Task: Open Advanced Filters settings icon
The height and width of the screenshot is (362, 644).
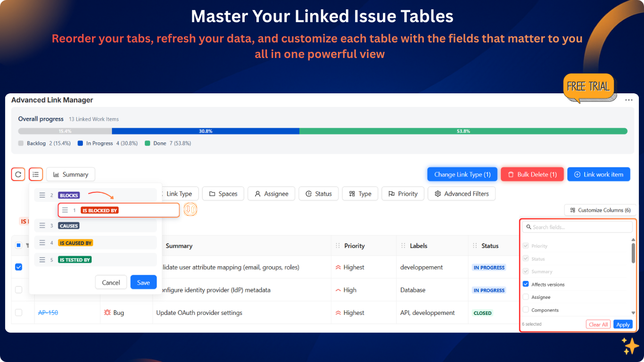Action: tap(437, 193)
